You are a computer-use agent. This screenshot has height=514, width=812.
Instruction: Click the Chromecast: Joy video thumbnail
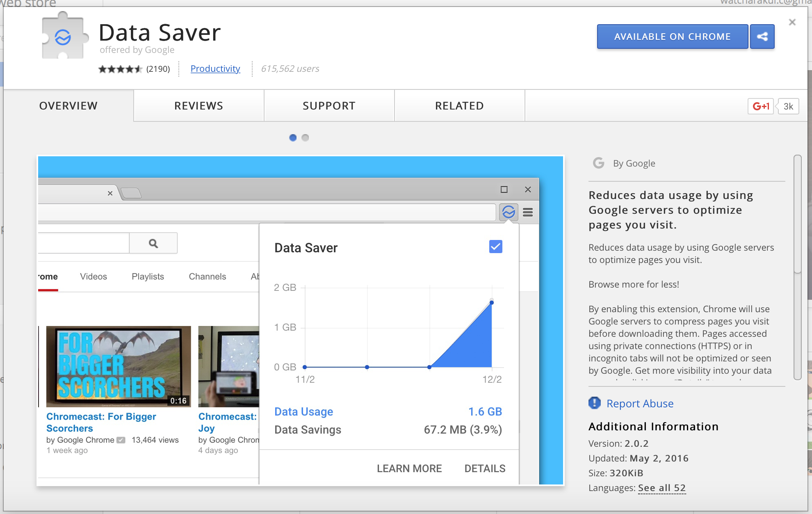[x=229, y=366]
